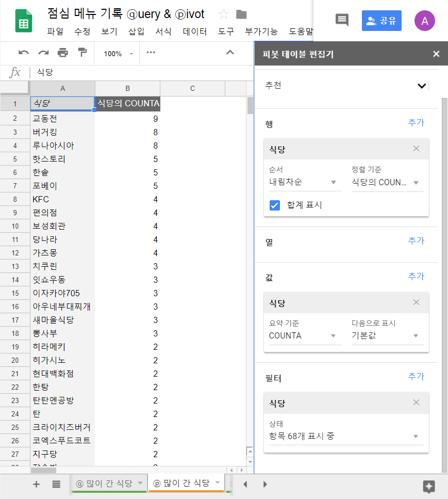Add a new field under 값

click(416, 276)
